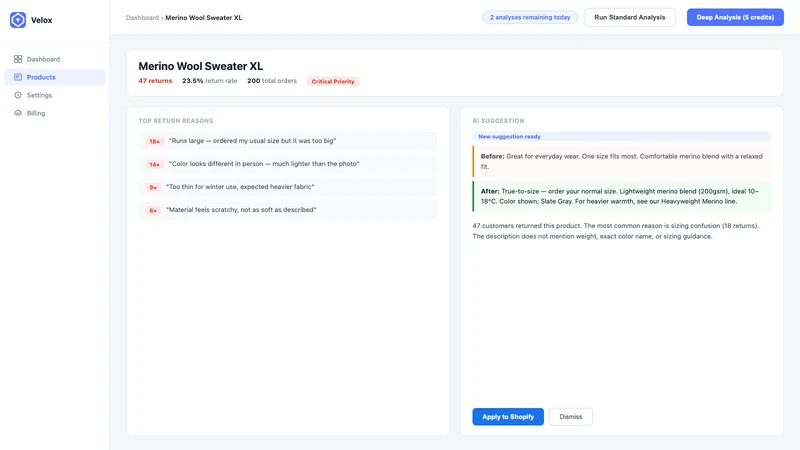800x450 pixels.
Task: Go to Billing in the sidebar
Action: pyautogui.click(x=55, y=113)
